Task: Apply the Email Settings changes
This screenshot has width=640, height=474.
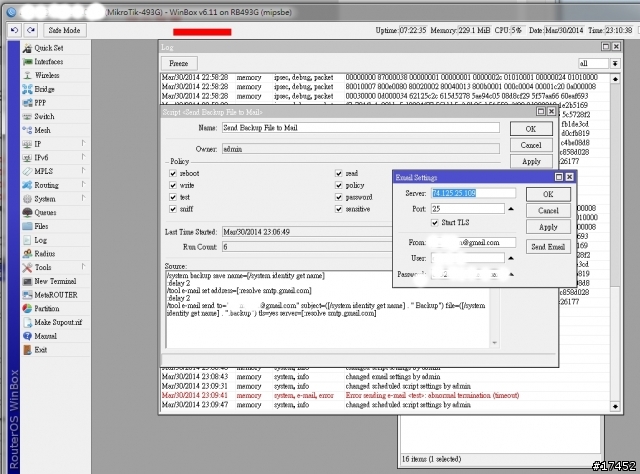Action: 548,227
